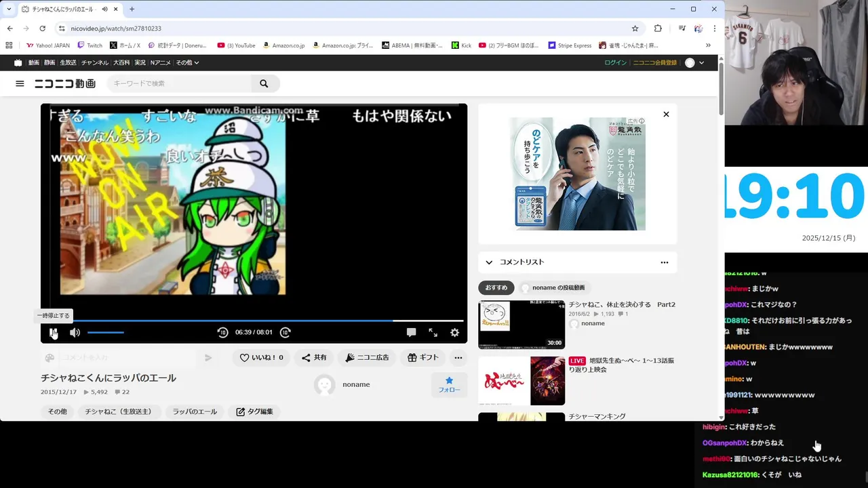The width and height of the screenshot is (868, 488).
Task: Open Chrome media control icon
Action: click(x=682, y=28)
